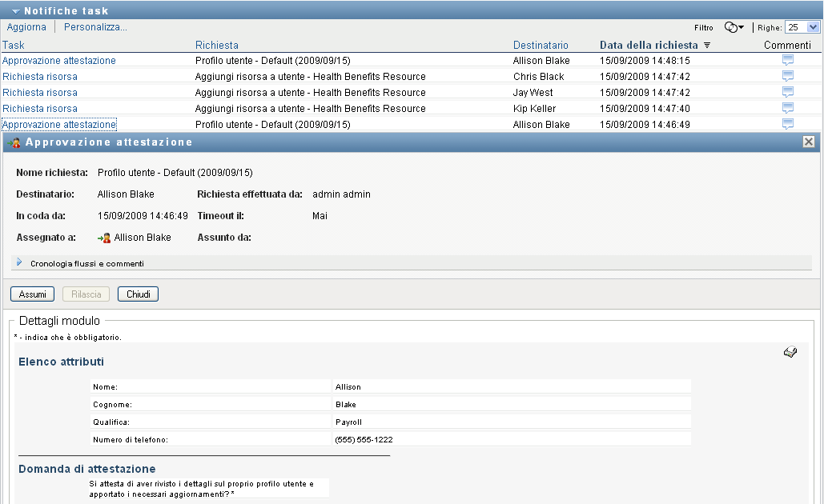Click Kip Keller in Destinatario column
The width and height of the screenshot is (824, 504).
tap(534, 109)
